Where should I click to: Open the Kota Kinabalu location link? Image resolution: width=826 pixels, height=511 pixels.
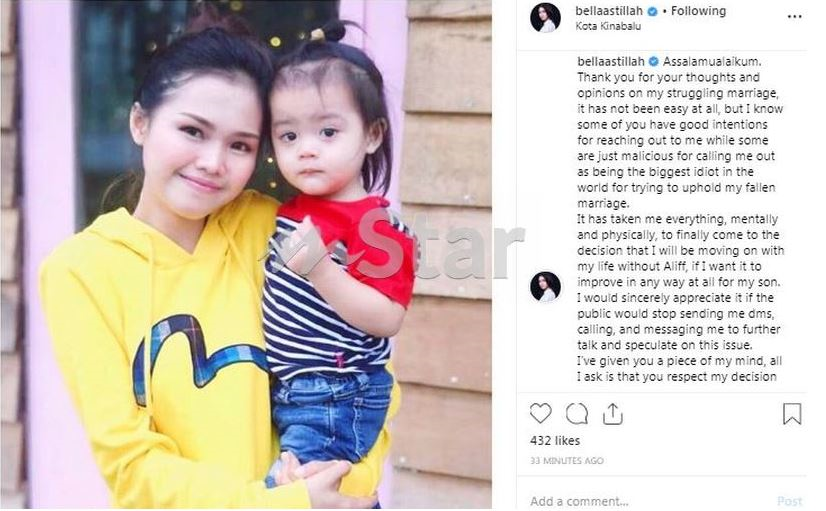coord(608,26)
